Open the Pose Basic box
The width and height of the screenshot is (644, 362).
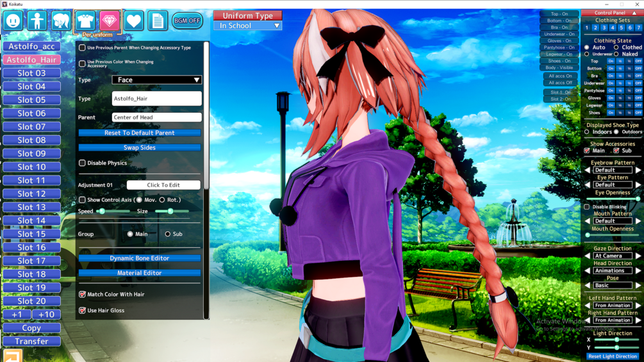pos(613,285)
